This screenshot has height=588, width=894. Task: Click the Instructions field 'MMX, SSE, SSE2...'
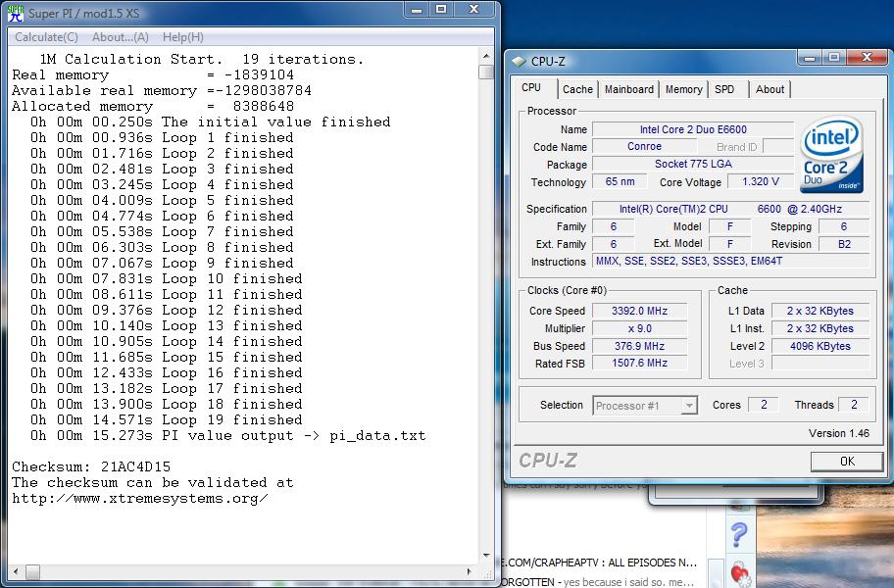(730, 261)
